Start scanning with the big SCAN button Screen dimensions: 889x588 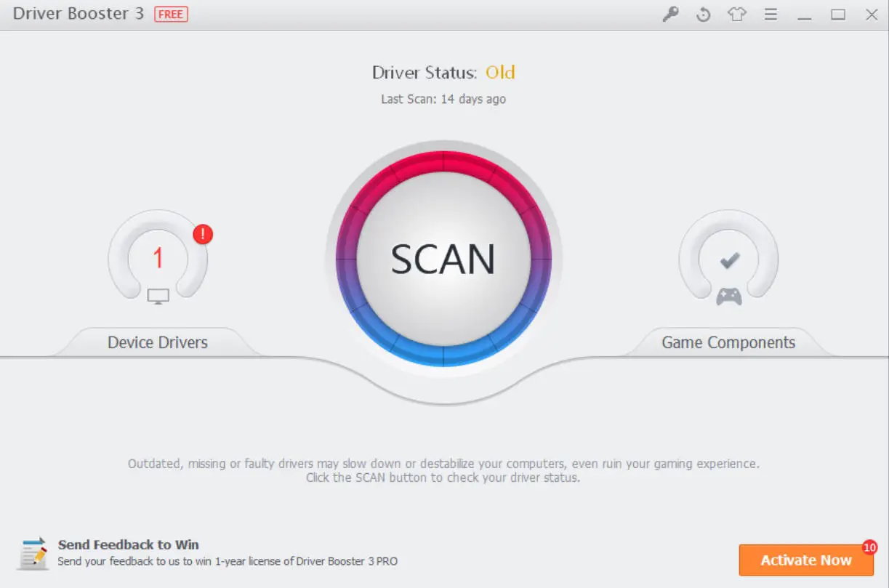(443, 259)
